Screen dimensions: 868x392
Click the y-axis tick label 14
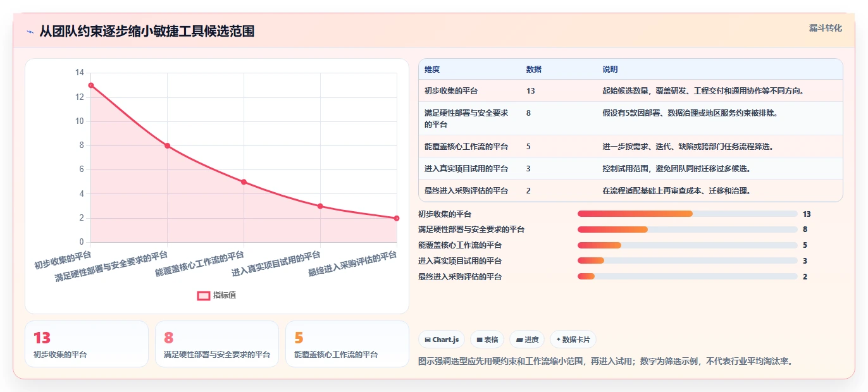coord(79,73)
